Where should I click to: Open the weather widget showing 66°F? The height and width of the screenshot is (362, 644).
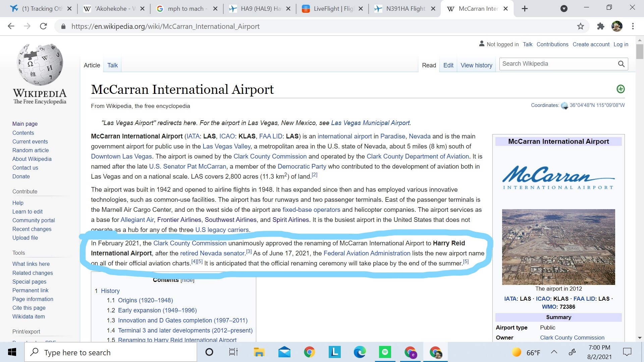[x=526, y=352]
